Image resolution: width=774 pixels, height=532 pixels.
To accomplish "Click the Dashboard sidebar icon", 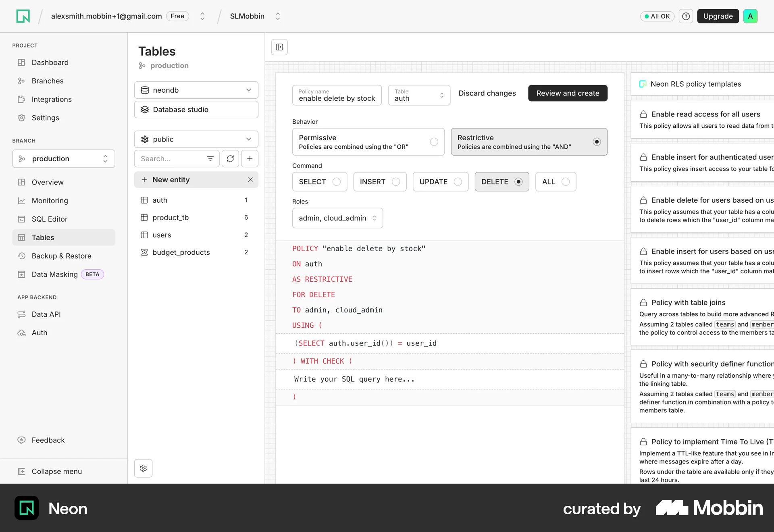I will point(21,62).
